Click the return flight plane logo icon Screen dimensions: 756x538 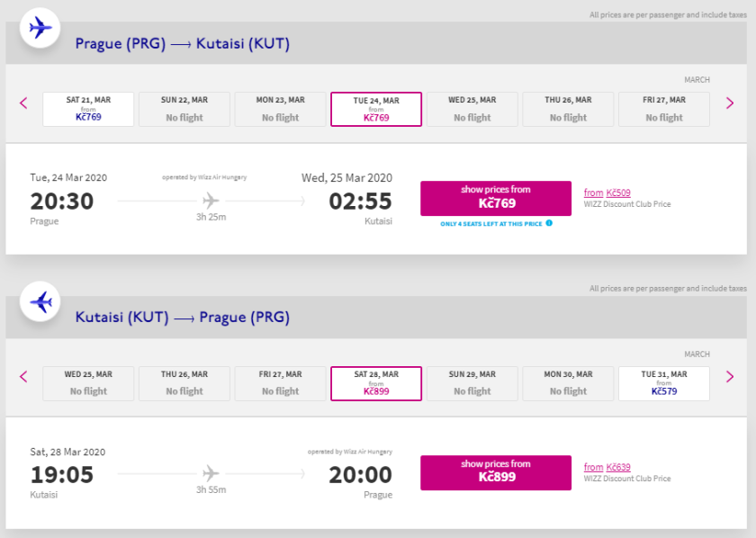click(x=40, y=302)
